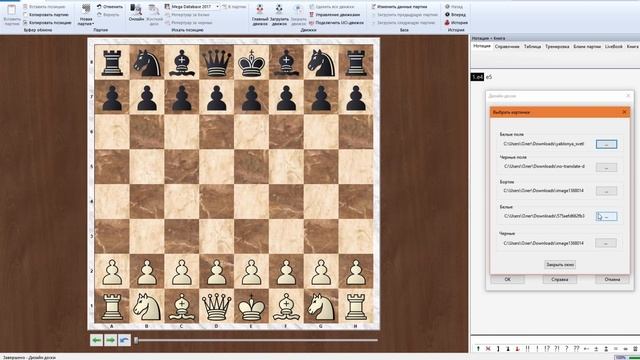The width and height of the screenshot is (640, 360).
Task: Browse file for Белые поля
Action: [x=606, y=144]
